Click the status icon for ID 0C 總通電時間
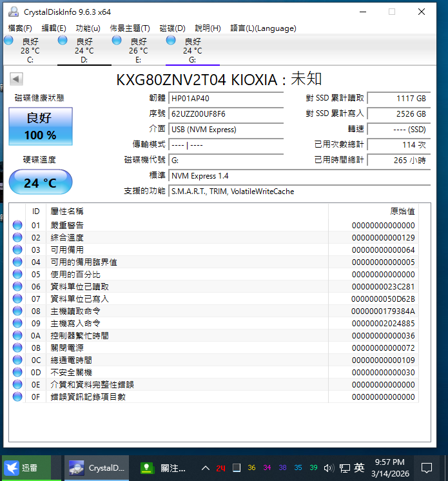448x481 pixels. tap(17, 360)
